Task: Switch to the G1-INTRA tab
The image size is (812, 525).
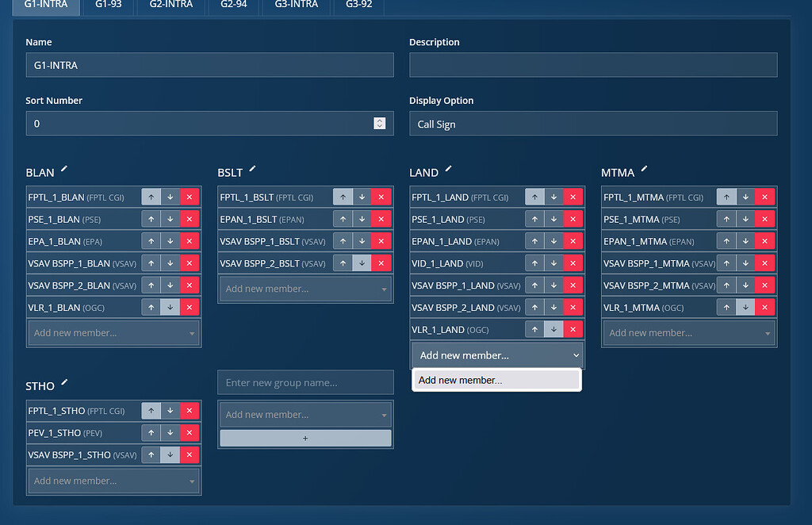Action: [x=46, y=6]
